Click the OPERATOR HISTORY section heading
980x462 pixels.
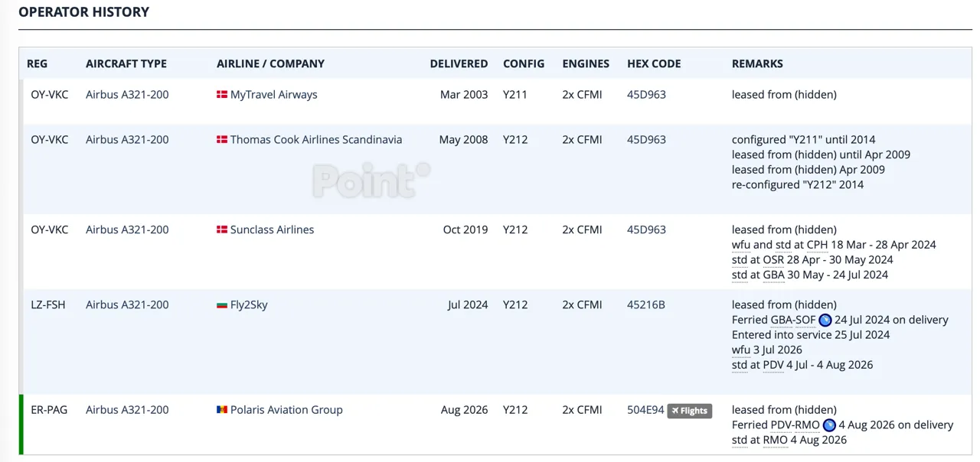(84, 12)
